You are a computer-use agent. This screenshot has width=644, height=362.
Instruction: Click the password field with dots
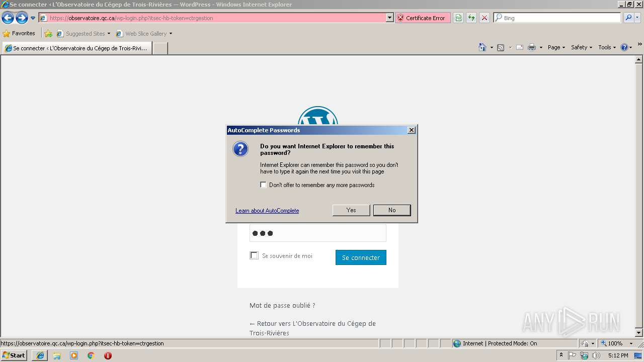coord(318,233)
